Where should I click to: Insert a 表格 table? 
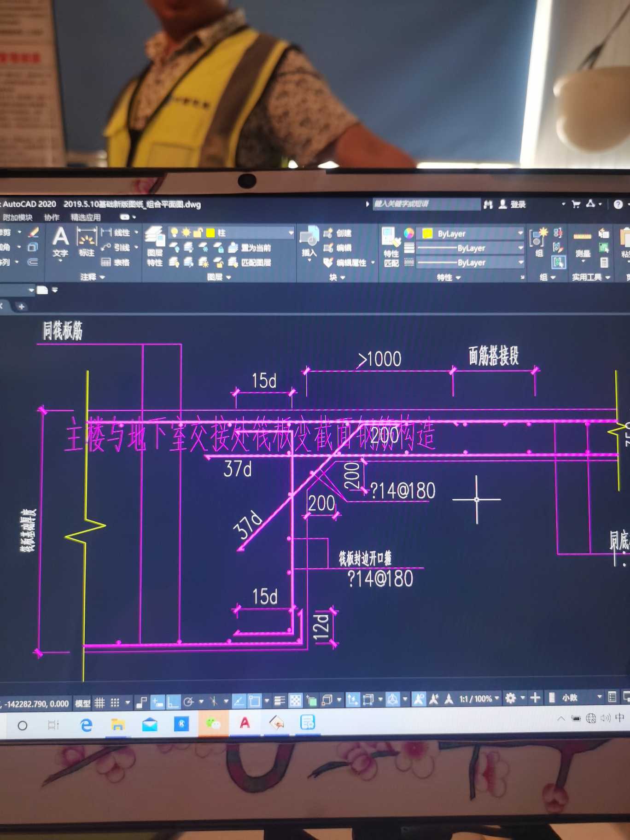[115, 262]
